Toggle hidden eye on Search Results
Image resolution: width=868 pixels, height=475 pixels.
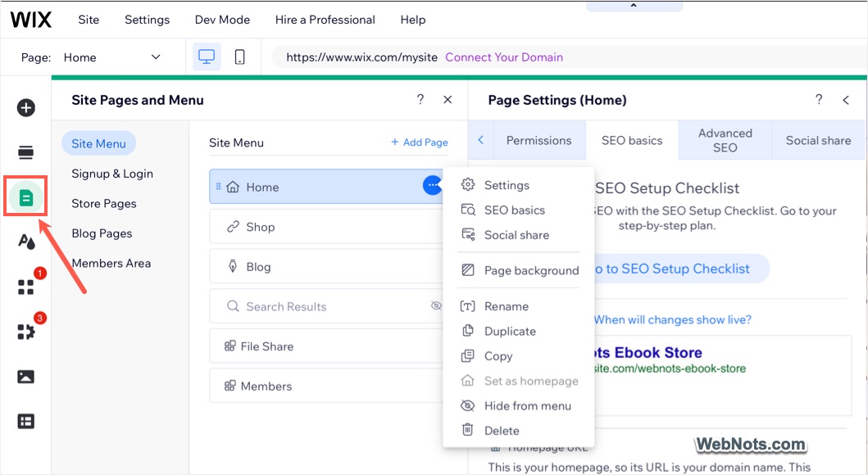[x=436, y=305]
